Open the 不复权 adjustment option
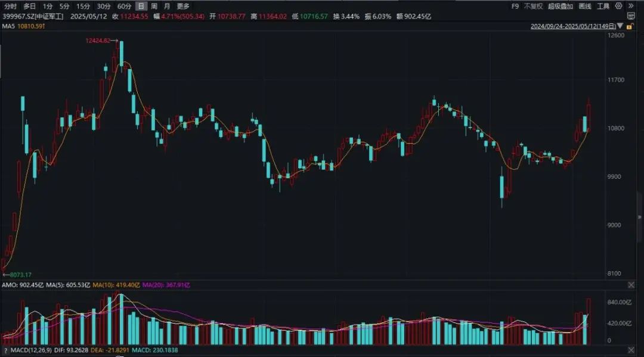The height and width of the screenshot is (357, 644). coord(533,6)
